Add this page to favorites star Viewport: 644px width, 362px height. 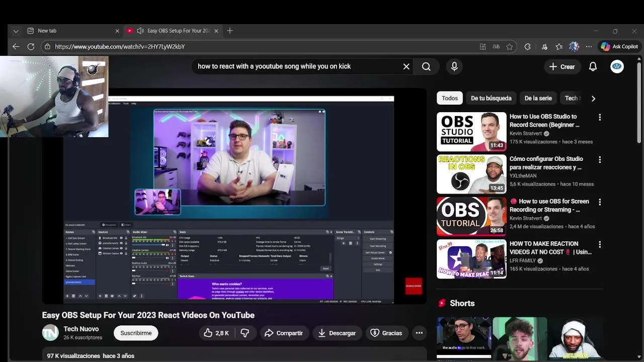click(x=510, y=46)
